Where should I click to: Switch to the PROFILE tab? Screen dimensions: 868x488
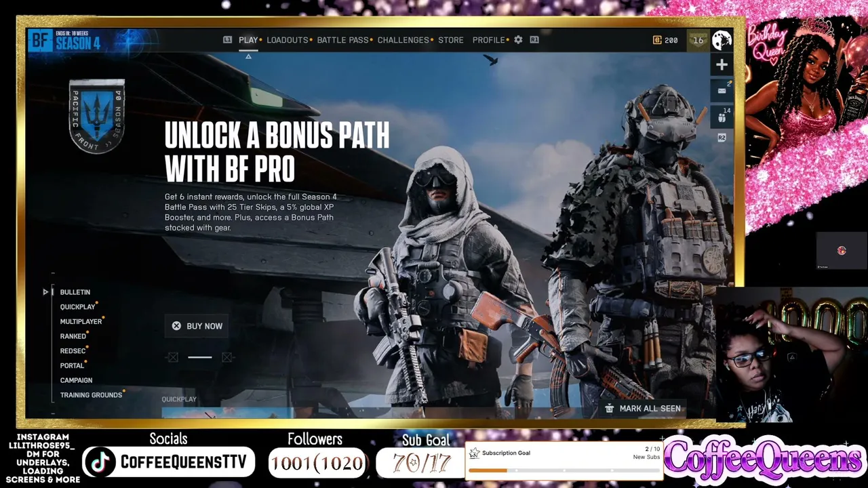[489, 40]
